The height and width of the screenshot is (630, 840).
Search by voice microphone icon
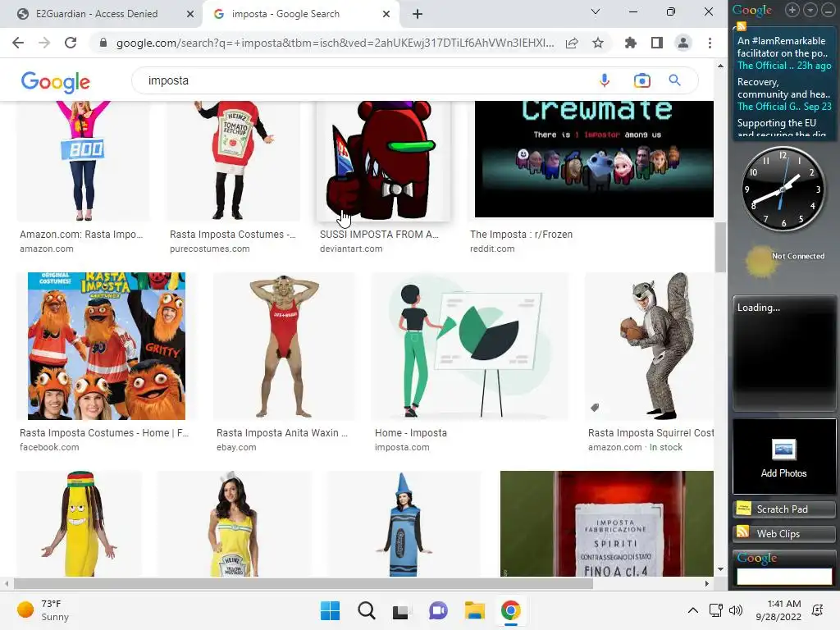pyautogui.click(x=605, y=80)
